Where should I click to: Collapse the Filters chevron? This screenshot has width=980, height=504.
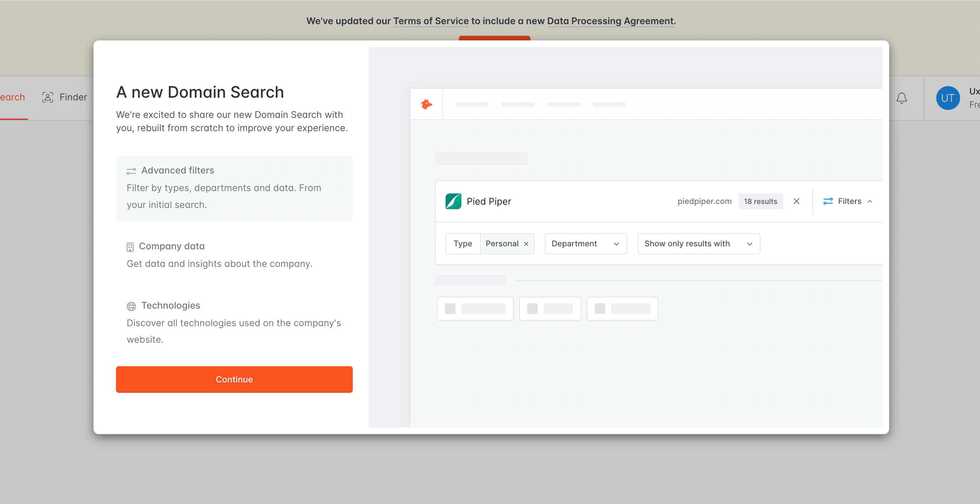(x=870, y=201)
